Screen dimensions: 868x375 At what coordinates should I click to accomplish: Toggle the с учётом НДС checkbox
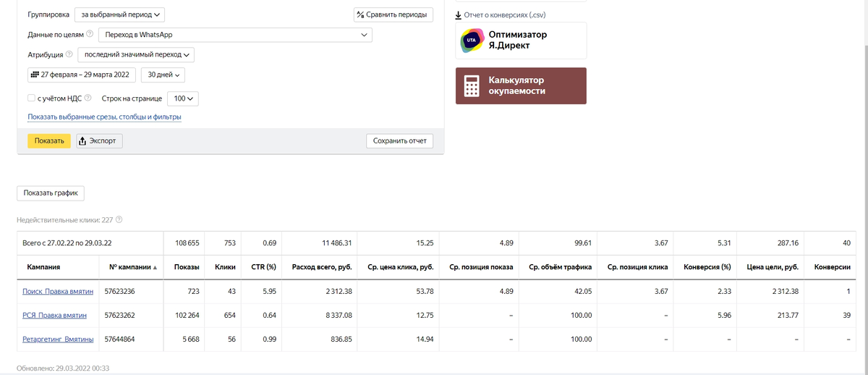tap(31, 98)
